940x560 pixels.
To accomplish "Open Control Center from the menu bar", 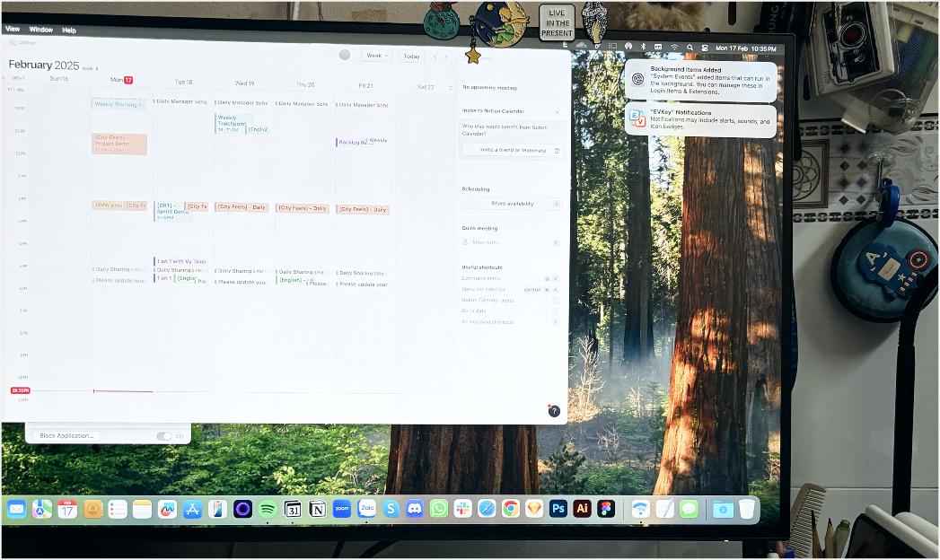I will (x=705, y=48).
